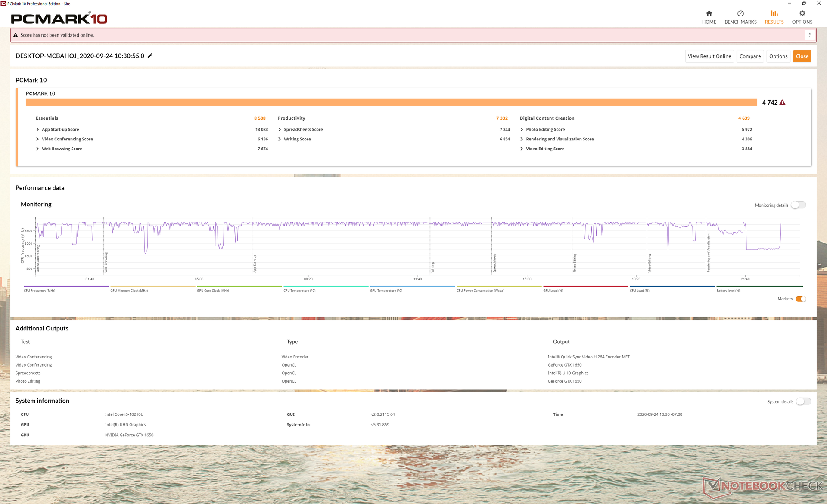
Task: Click the Productivity score 7 332
Action: [502, 118]
